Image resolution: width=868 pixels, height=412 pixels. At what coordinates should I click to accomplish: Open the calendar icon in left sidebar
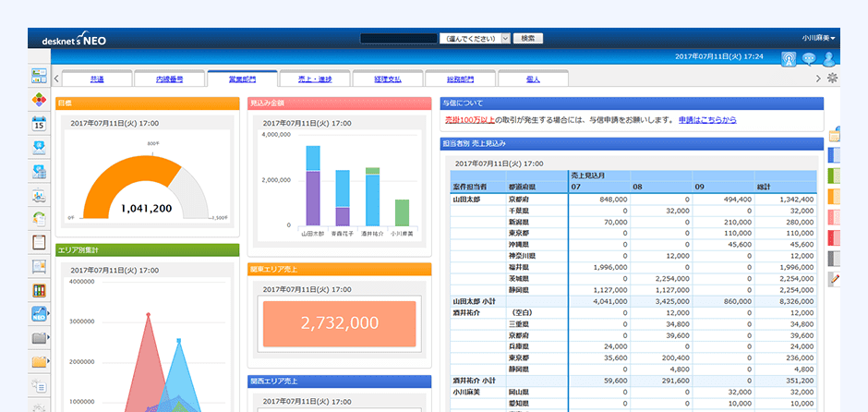39,123
